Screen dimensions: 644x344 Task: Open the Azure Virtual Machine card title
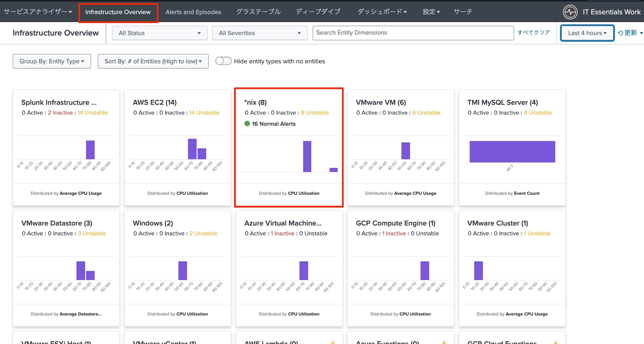click(x=283, y=223)
